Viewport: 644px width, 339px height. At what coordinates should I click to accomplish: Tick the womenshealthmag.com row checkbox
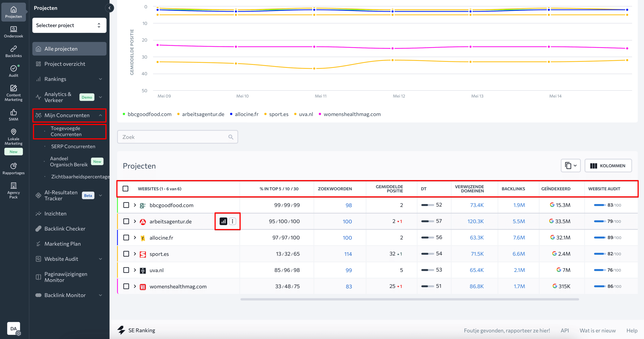(x=126, y=286)
